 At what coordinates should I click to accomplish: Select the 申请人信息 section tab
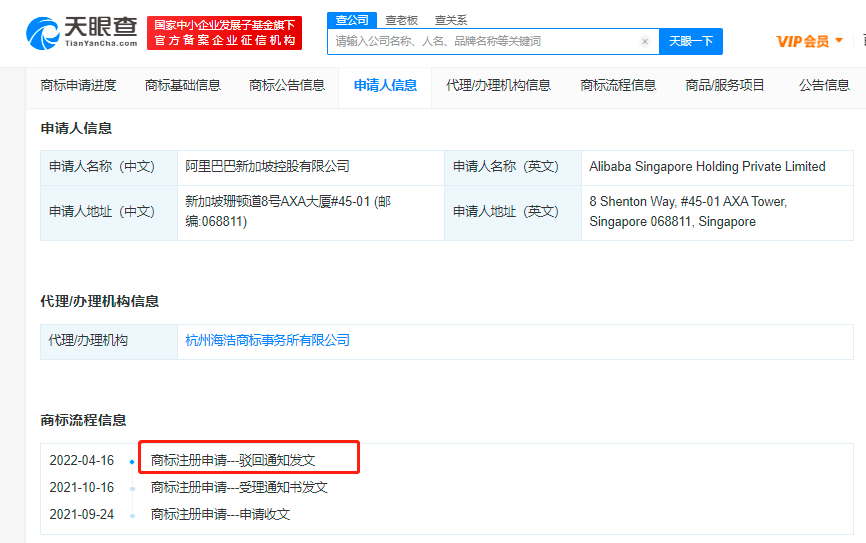[385, 85]
